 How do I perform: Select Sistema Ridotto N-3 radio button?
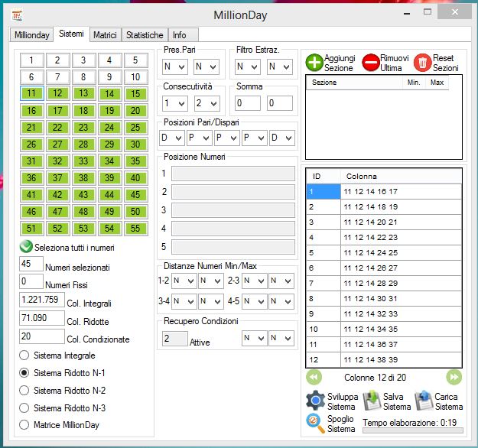click(x=24, y=407)
